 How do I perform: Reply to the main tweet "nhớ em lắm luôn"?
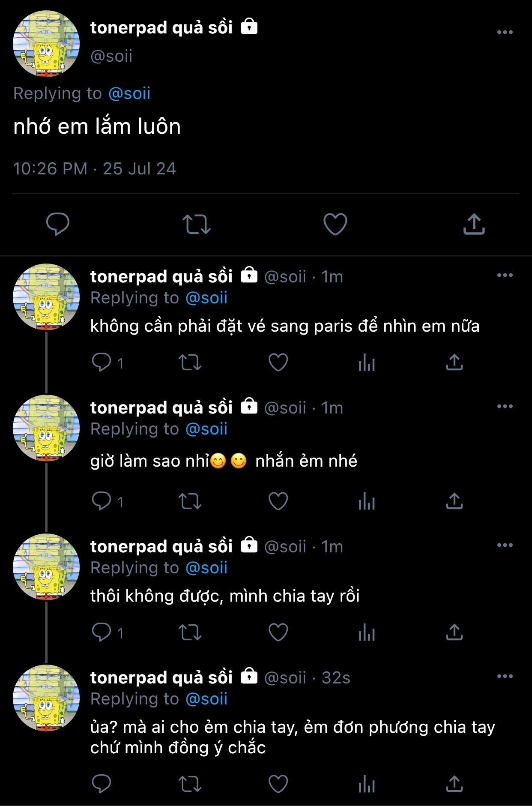(x=57, y=224)
